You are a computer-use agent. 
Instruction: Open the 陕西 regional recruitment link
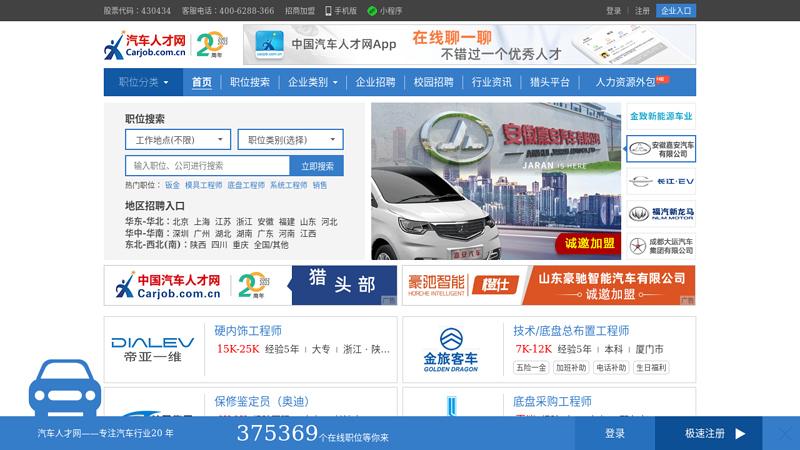click(x=198, y=245)
